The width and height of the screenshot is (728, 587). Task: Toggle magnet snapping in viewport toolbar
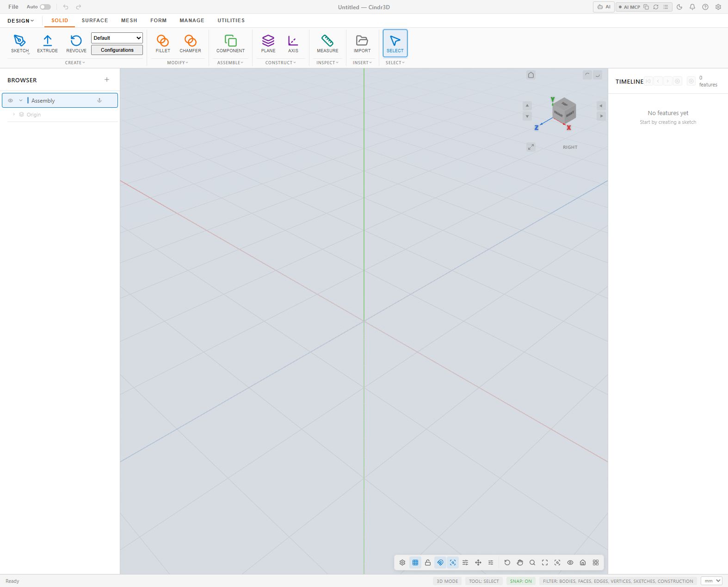point(440,563)
